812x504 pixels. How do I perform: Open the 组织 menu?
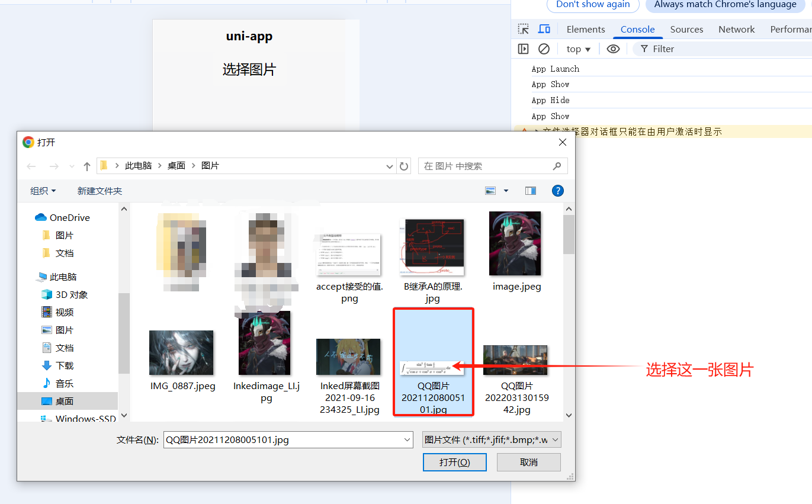(43, 191)
